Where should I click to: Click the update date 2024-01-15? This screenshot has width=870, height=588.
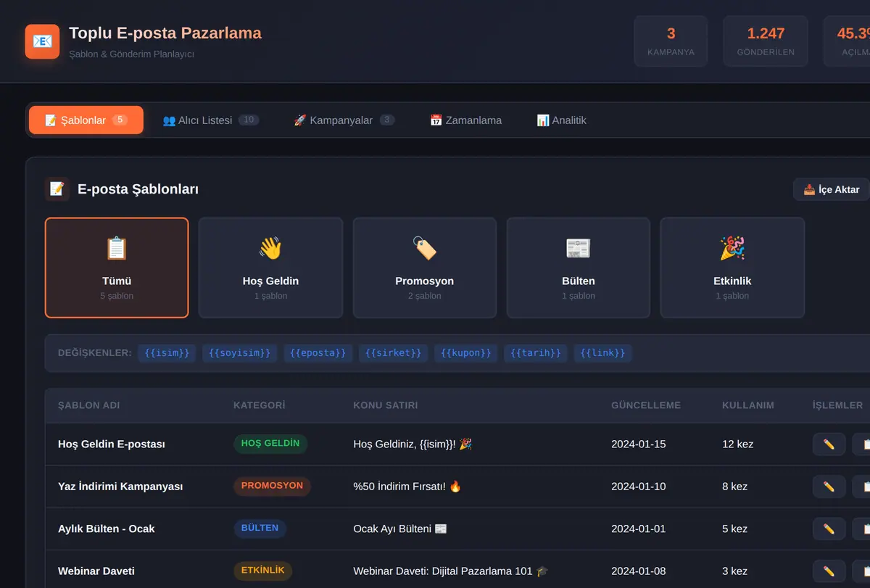pos(639,444)
